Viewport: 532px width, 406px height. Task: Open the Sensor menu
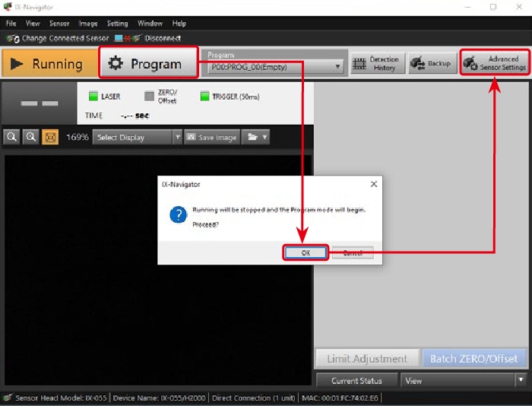point(59,24)
